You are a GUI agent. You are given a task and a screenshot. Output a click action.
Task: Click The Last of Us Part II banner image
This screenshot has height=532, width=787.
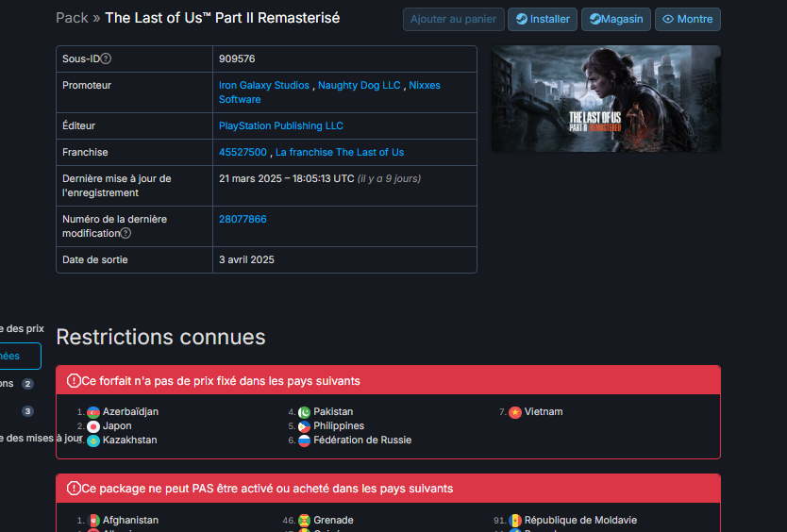606,98
